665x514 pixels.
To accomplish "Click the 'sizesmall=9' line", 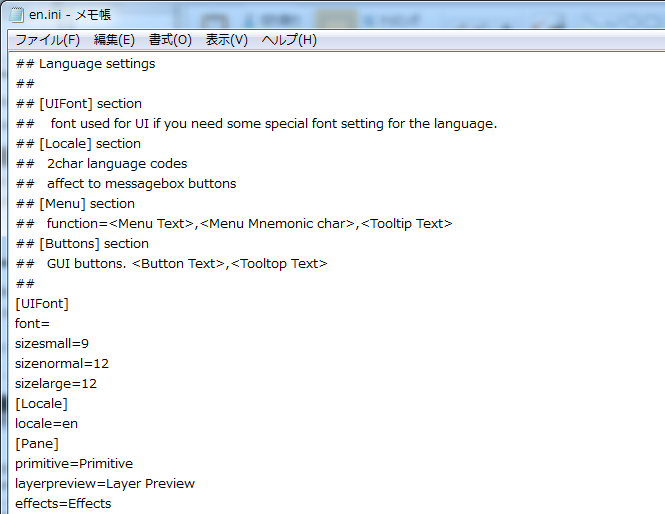I will 52,344.
